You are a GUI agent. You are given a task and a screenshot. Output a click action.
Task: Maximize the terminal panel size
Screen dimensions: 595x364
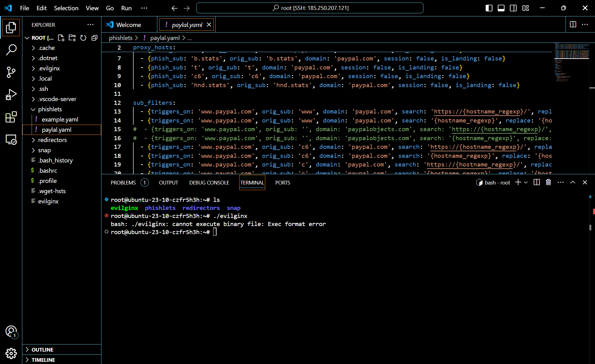(x=573, y=182)
